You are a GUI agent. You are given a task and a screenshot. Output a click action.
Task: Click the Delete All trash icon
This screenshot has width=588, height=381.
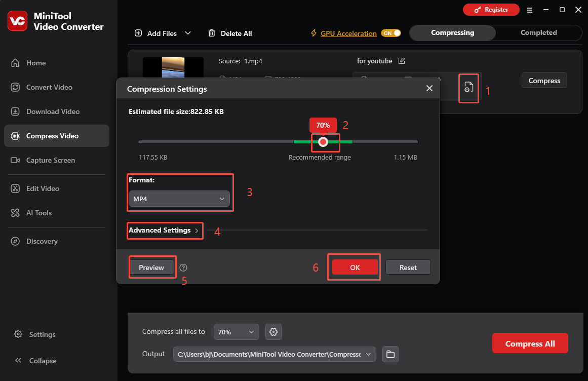click(212, 33)
